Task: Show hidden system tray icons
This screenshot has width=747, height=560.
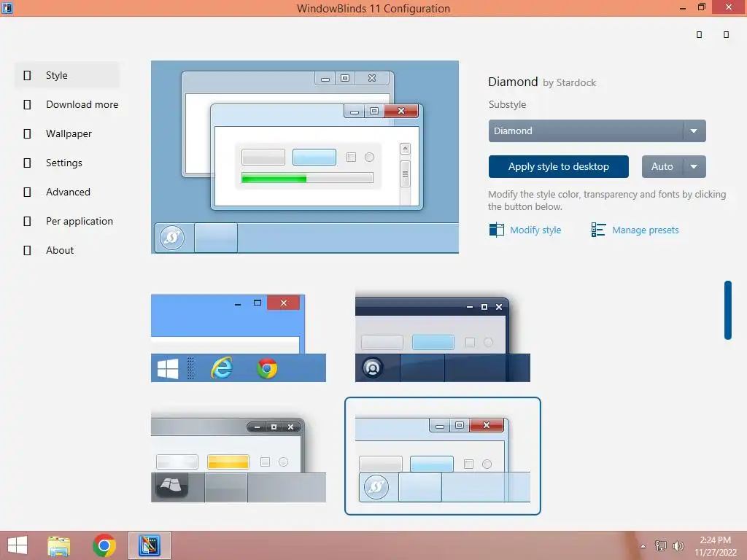Action: (643, 546)
